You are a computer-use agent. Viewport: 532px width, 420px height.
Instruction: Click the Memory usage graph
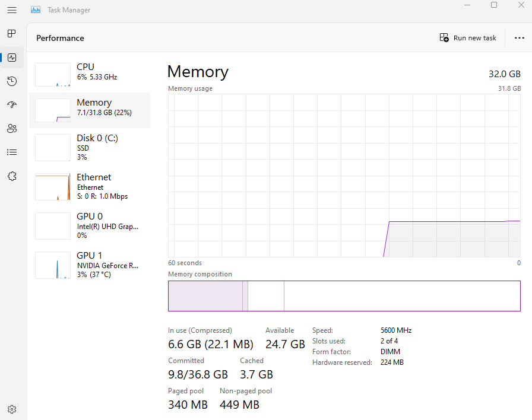point(344,175)
